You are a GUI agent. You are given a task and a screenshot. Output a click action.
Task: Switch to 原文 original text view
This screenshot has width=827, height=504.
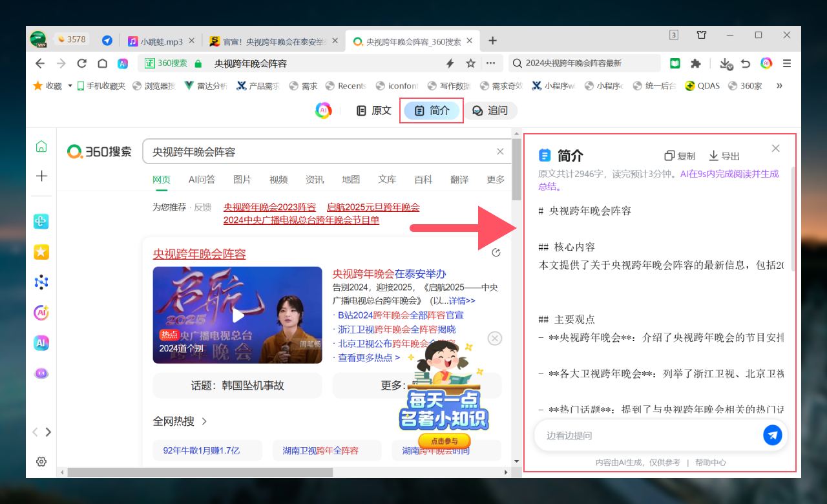pos(374,110)
